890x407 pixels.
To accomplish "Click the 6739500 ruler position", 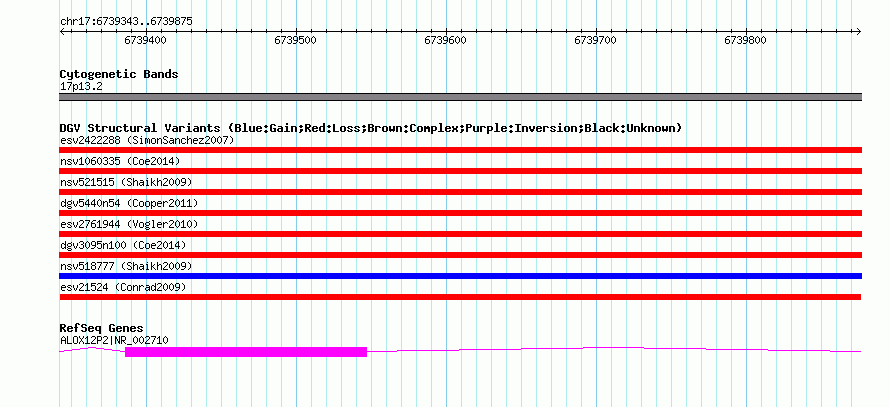I will coord(296,40).
